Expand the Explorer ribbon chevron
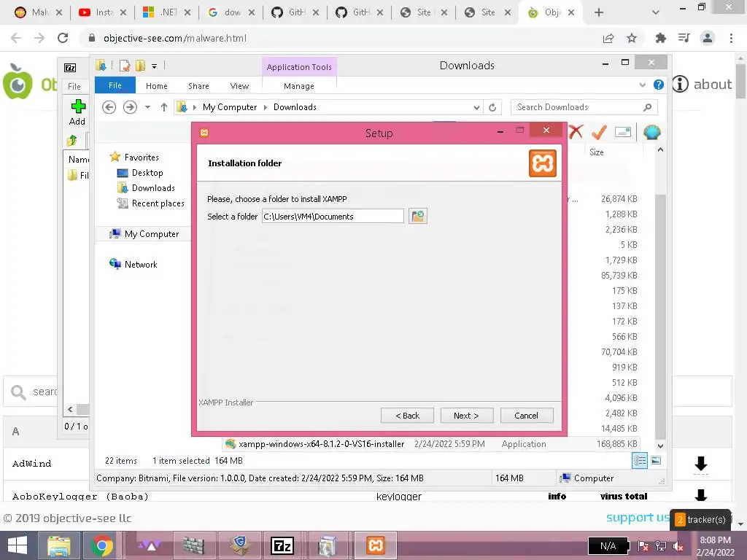The image size is (747, 560). coord(642,85)
